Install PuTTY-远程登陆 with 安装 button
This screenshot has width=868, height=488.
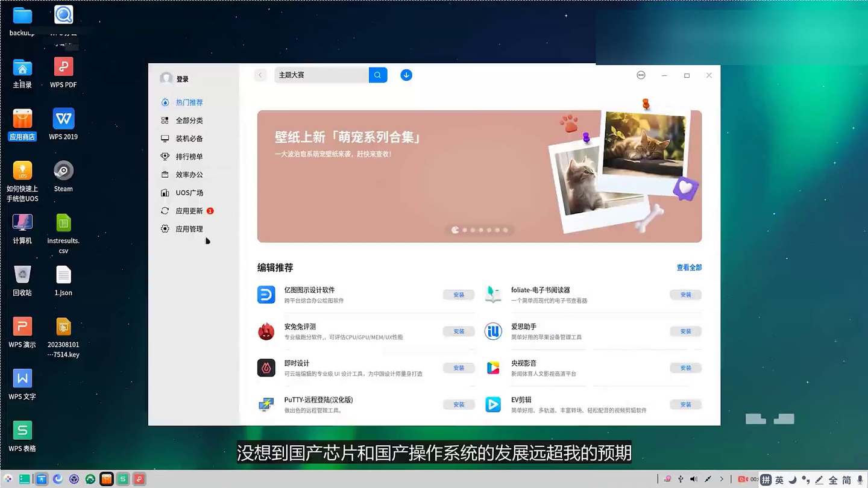tap(459, 404)
